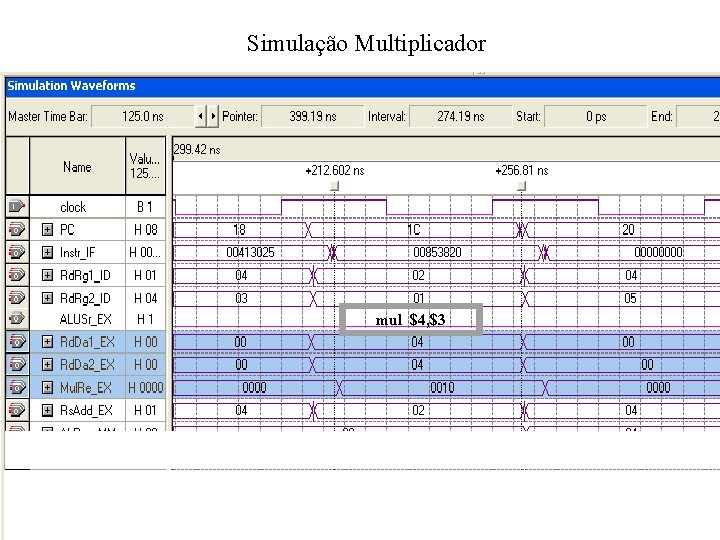Click Instr_IF waveform segment 00853820

(x=437, y=252)
